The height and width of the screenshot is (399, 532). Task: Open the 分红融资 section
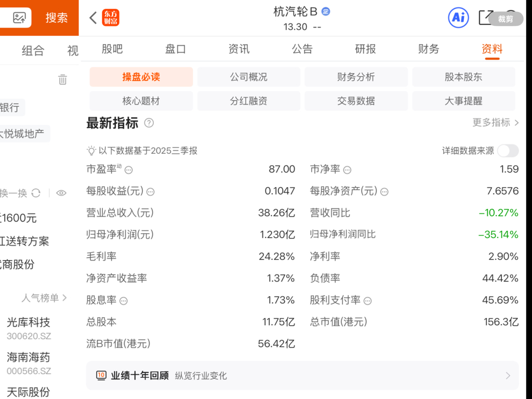[248, 101]
